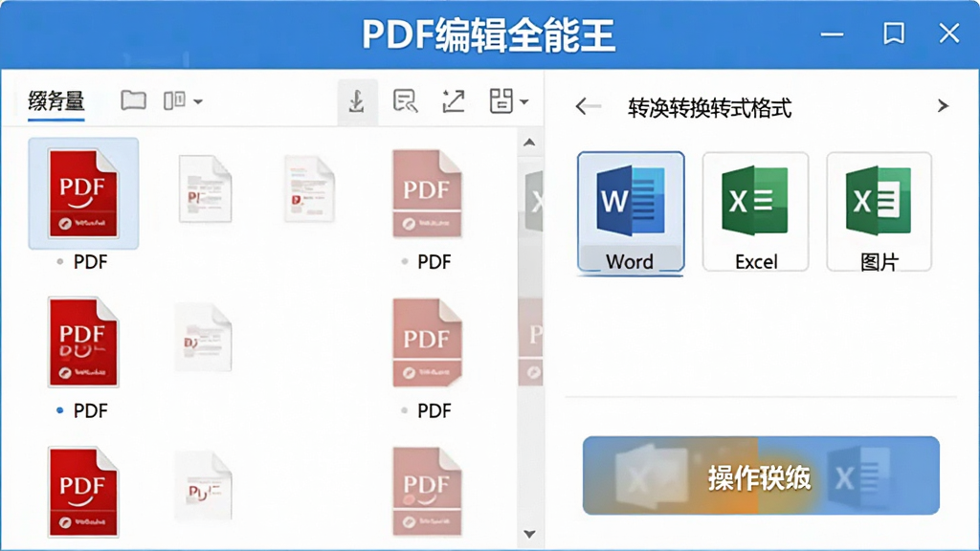Select the faded document in second row

click(203, 338)
